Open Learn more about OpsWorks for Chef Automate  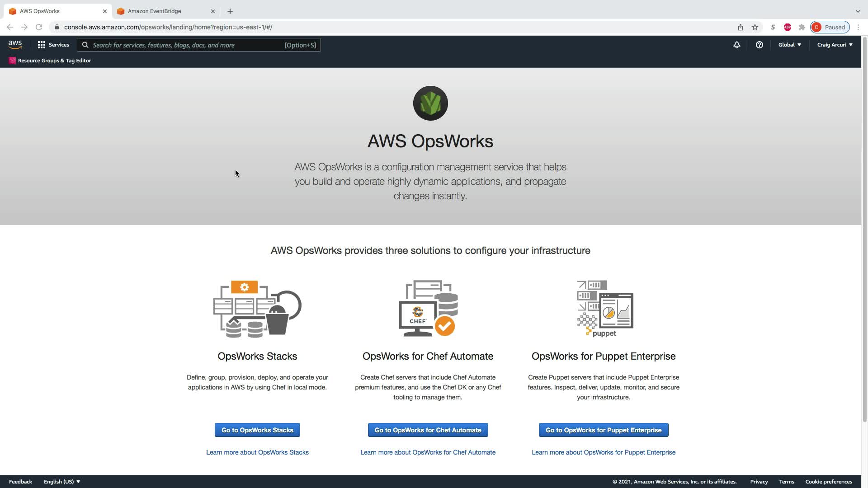coord(428,452)
